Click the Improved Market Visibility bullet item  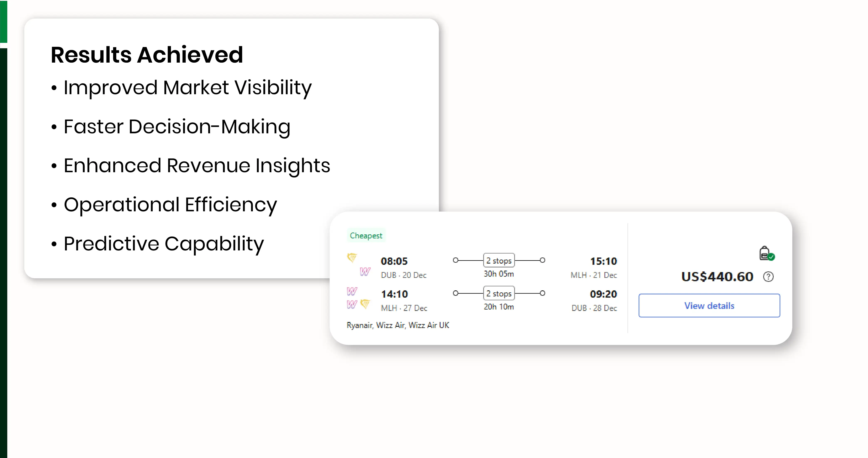pyautogui.click(x=187, y=88)
